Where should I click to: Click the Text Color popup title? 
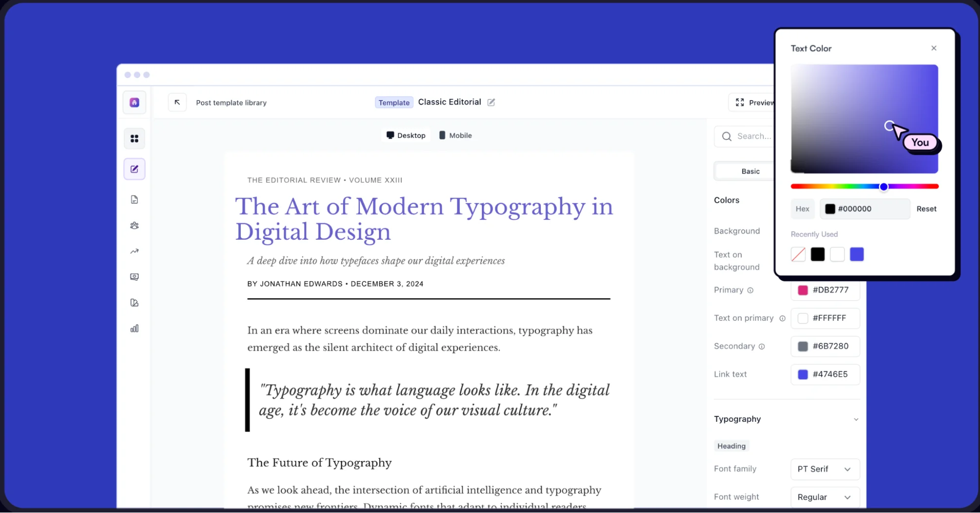pos(811,49)
